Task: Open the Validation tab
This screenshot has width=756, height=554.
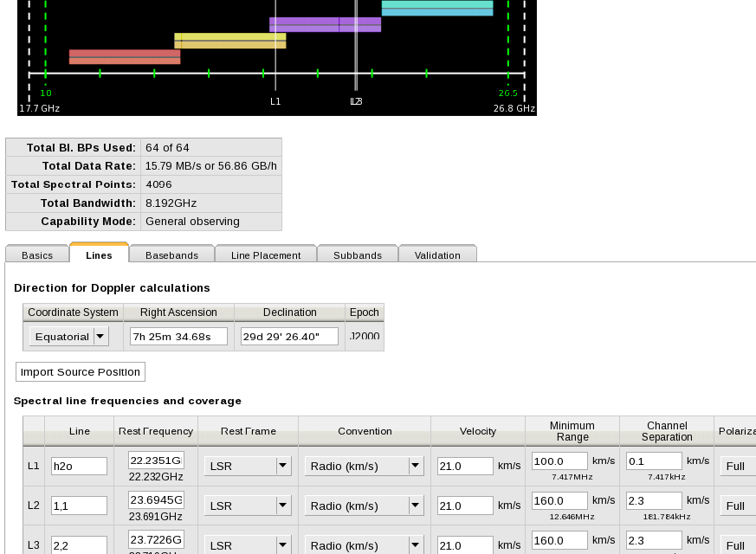Action: coord(437,254)
